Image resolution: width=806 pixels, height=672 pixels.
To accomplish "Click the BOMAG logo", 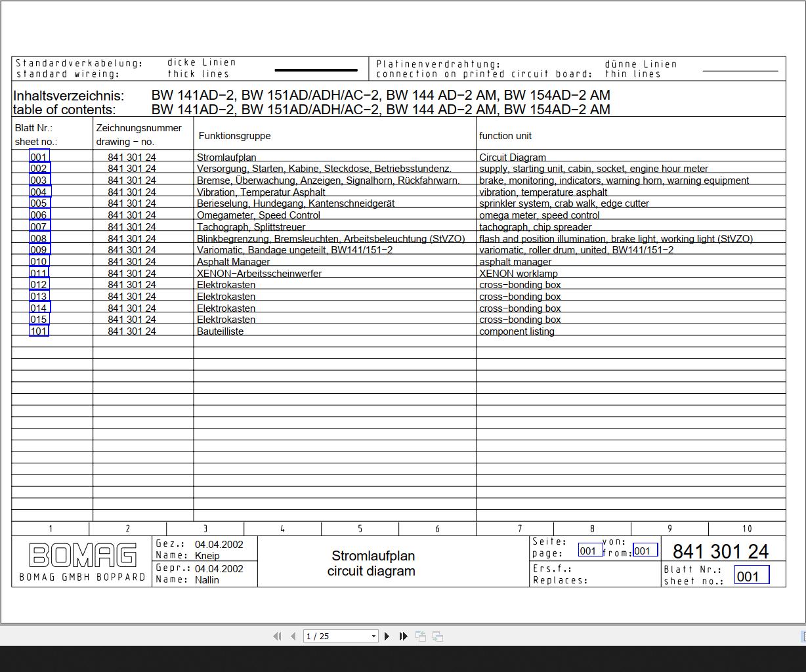I will (83, 555).
